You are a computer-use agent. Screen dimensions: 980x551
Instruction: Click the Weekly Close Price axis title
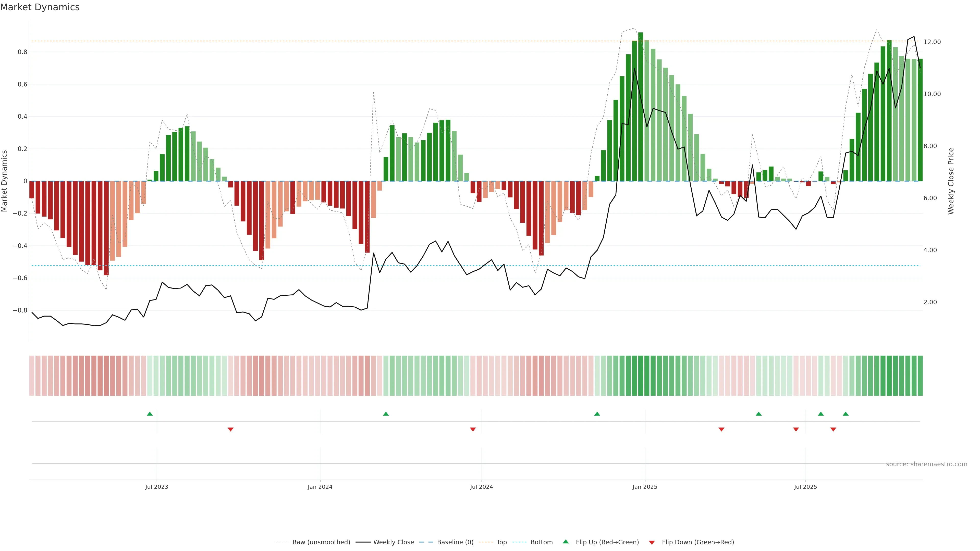pyautogui.click(x=951, y=181)
